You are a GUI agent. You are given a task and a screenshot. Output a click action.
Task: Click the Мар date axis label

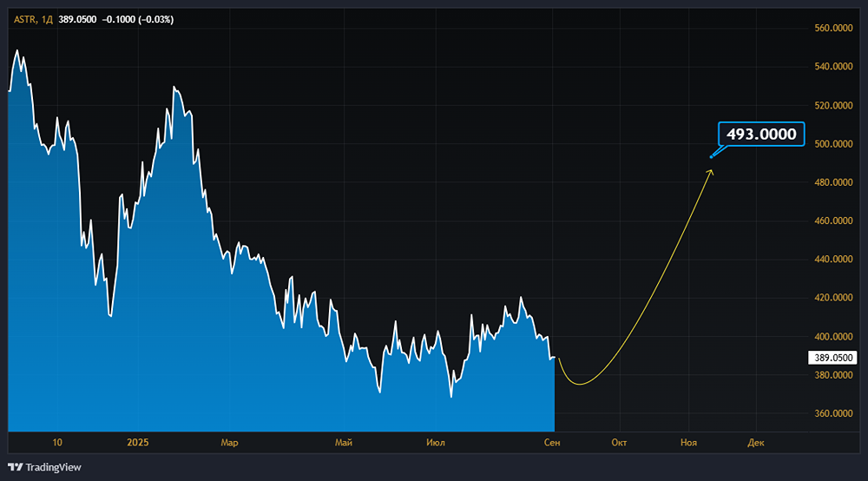point(229,442)
